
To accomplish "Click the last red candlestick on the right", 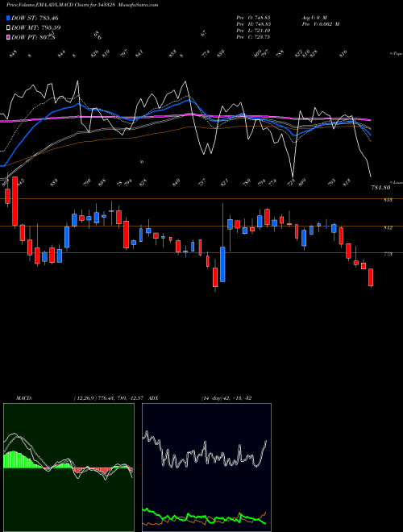I will point(371,277).
